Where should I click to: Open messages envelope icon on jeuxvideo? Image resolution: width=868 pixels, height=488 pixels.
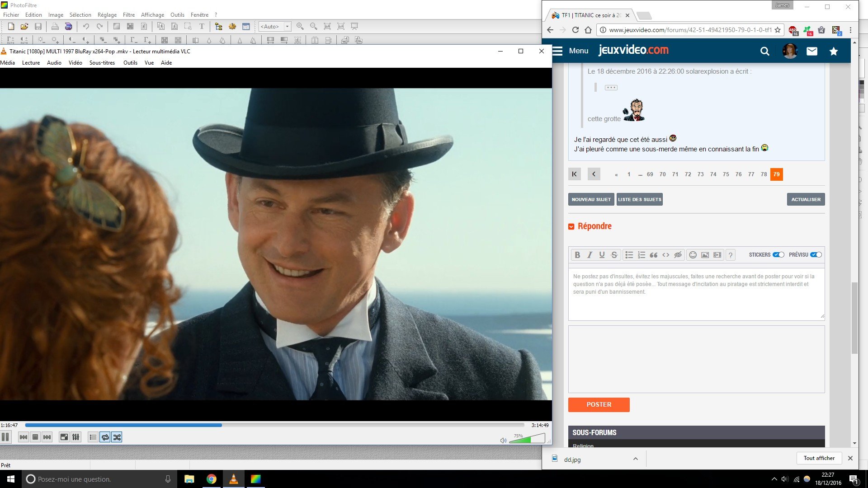(x=812, y=51)
